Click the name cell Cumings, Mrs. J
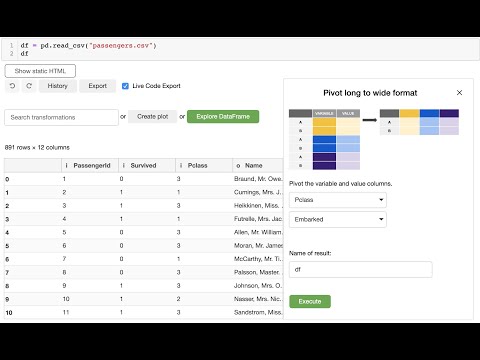The image size is (480, 360). 258,192
